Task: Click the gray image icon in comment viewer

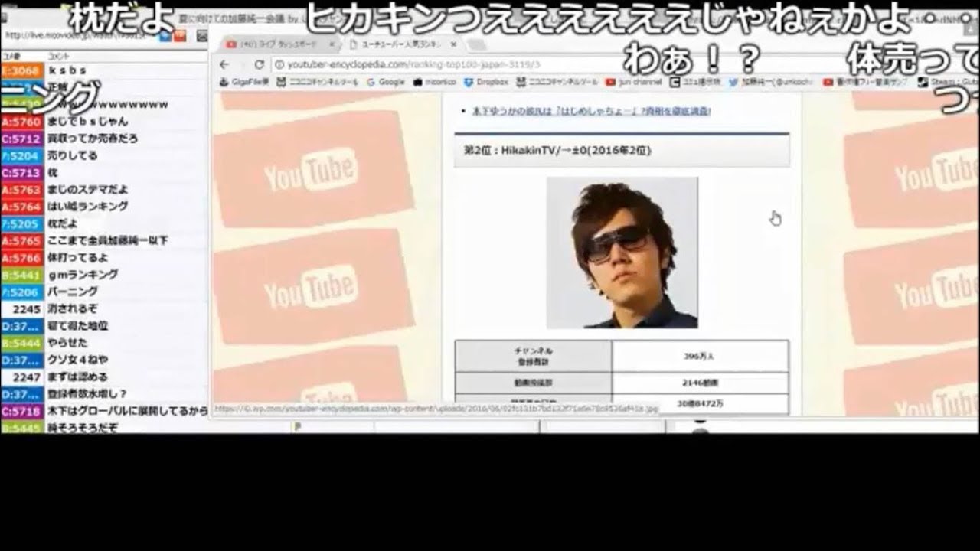Action: 202,35
